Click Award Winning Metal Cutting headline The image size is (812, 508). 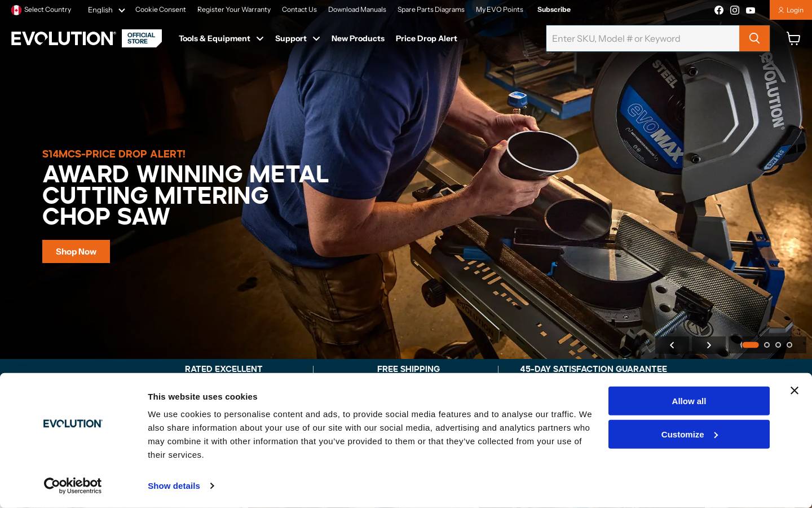tap(186, 195)
